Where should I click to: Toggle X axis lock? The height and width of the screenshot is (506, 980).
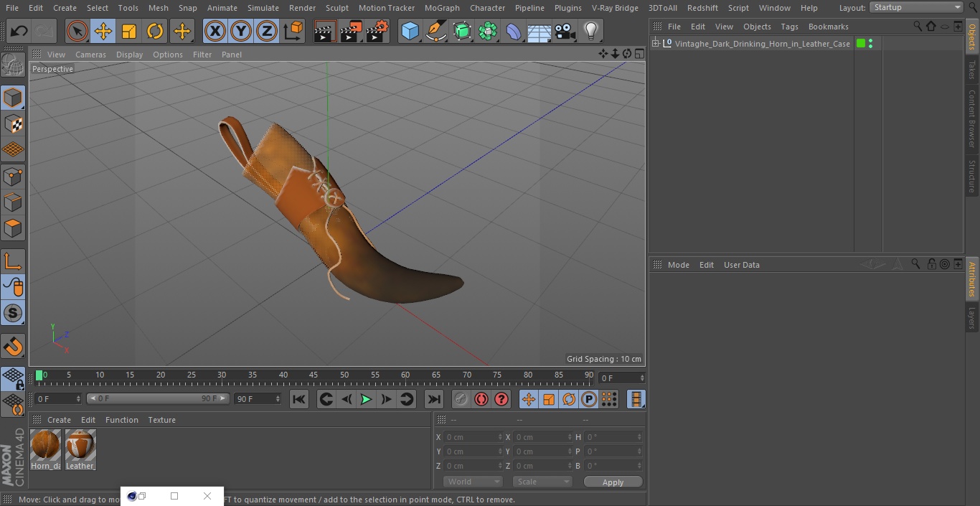tap(215, 32)
